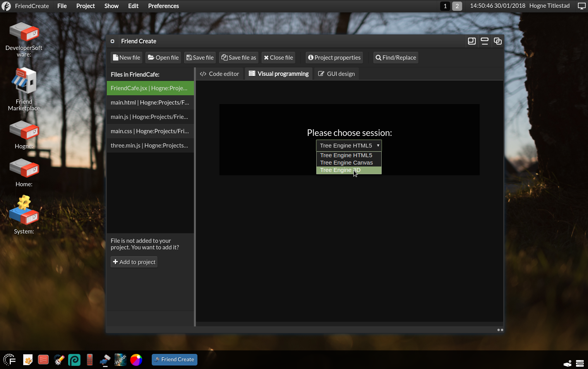Switch to workspace 2
The image size is (588, 369).
pyautogui.click(x=457, y=6)
